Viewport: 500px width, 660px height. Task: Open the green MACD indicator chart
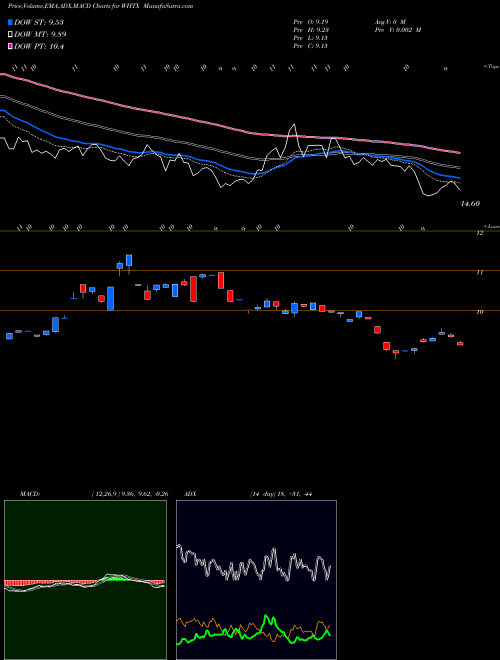tap(85, 580)
